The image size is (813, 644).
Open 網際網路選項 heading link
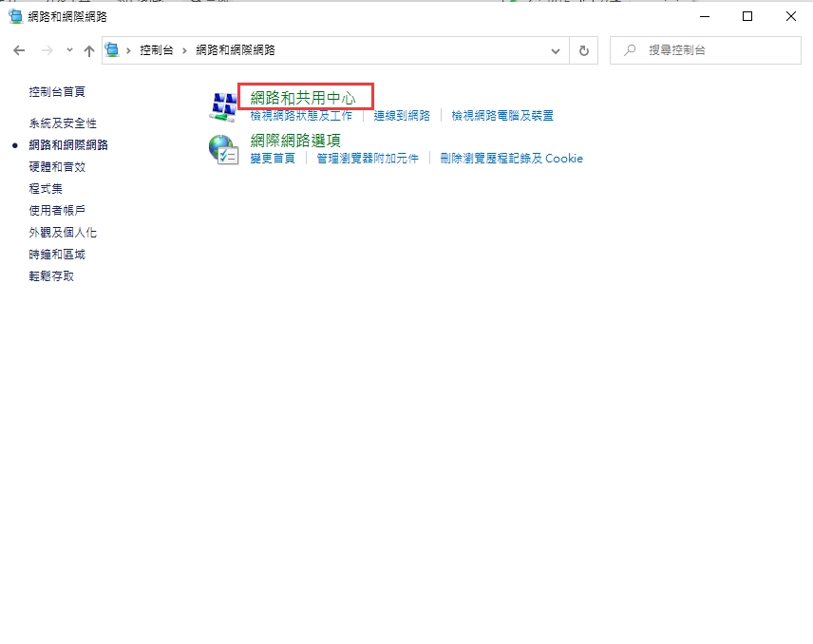click(295, 141)
